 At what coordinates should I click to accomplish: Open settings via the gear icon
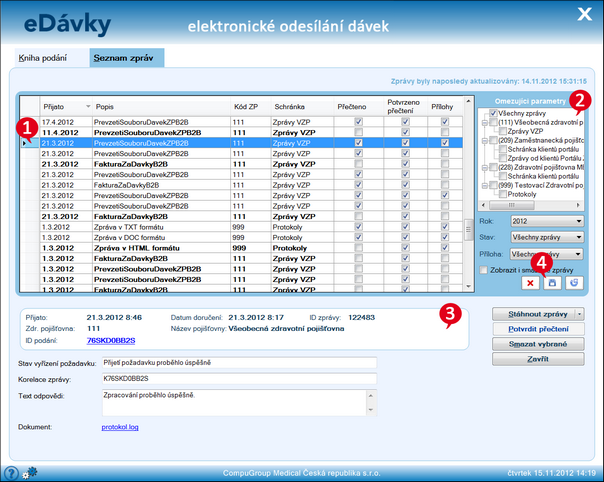29,473
